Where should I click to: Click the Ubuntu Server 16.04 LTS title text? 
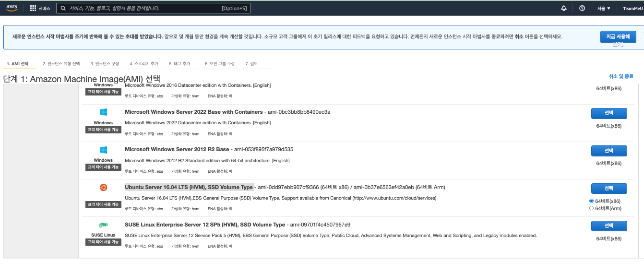pyautogui.click(x=189, y=187)
